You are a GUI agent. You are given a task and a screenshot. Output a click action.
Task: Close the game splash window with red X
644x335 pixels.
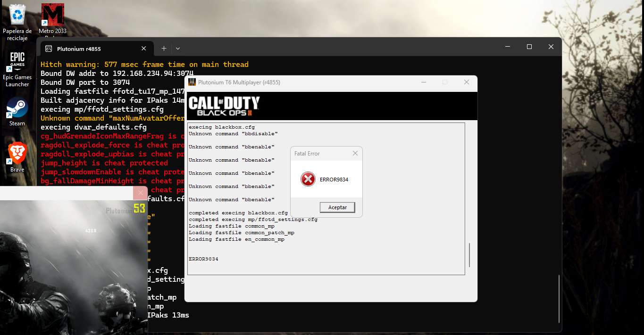pos(140,193)
